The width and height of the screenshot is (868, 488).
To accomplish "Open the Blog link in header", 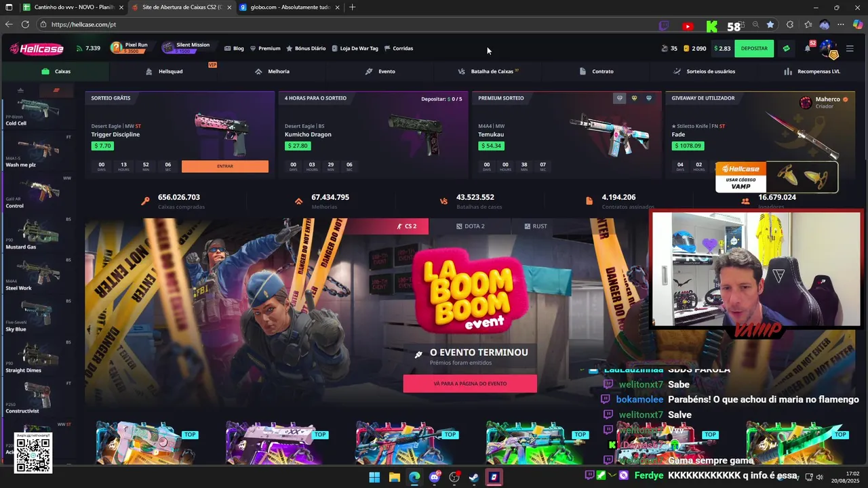I will [234, 48].
